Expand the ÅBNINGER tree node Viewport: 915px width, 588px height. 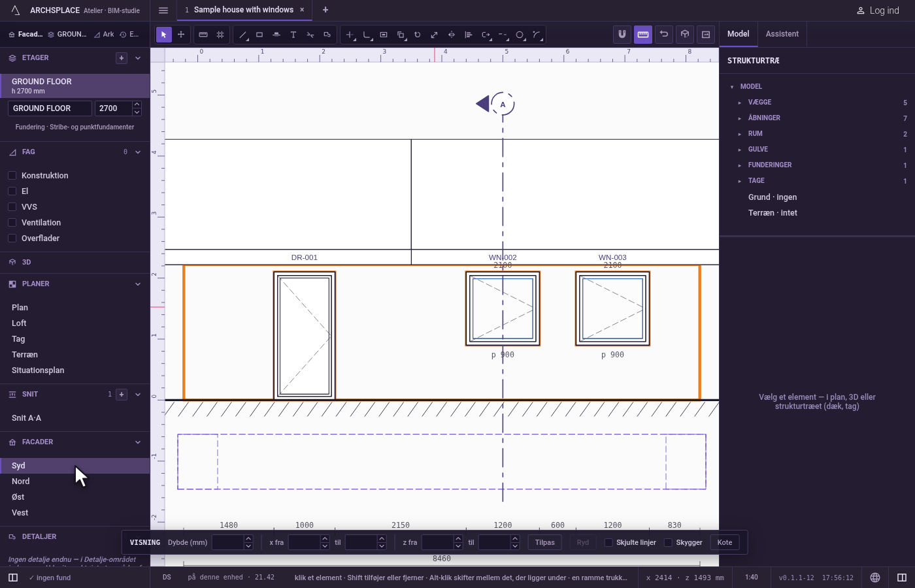[740, 118]
